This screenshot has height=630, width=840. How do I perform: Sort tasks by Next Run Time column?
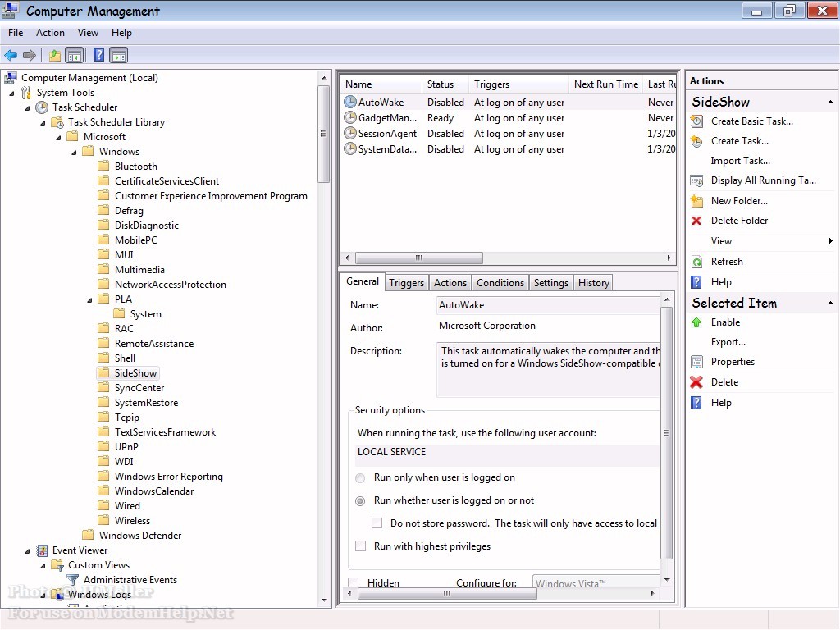(606, 84)
